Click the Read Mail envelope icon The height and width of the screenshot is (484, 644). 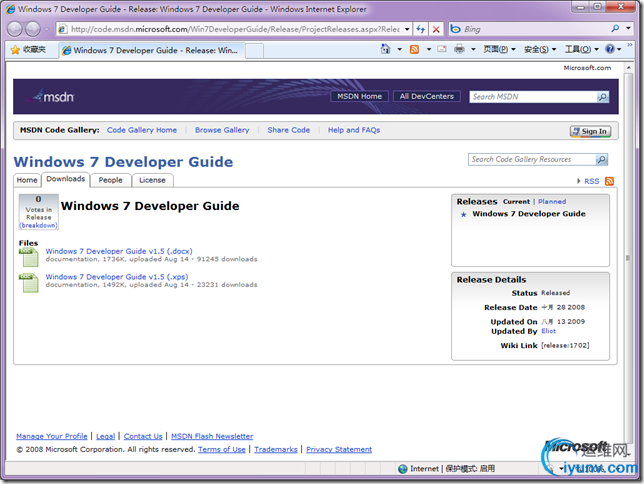(x=442, y=49)
